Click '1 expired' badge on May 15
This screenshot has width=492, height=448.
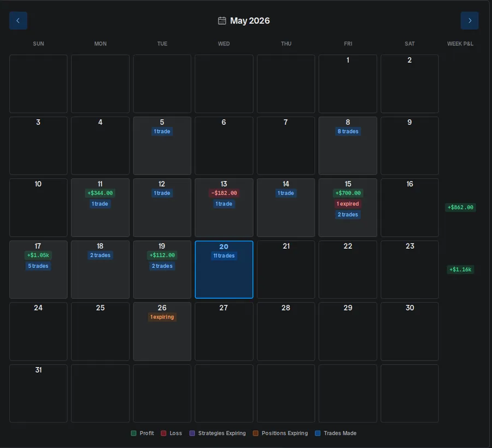point(348,203)
